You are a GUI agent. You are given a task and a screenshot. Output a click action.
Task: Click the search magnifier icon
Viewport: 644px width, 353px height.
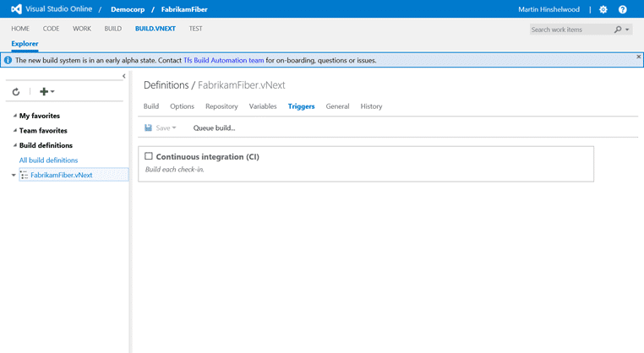(x=618, y=30)
